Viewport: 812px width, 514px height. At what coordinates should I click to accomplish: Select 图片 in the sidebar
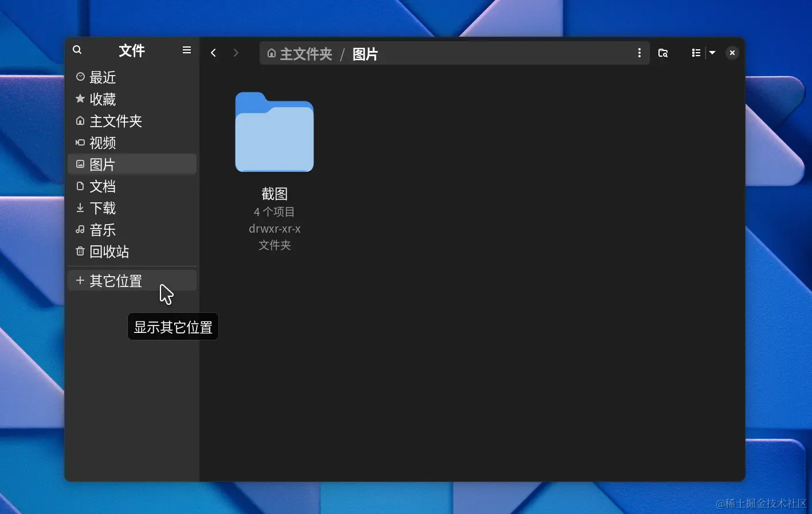[x=132, y=164]
